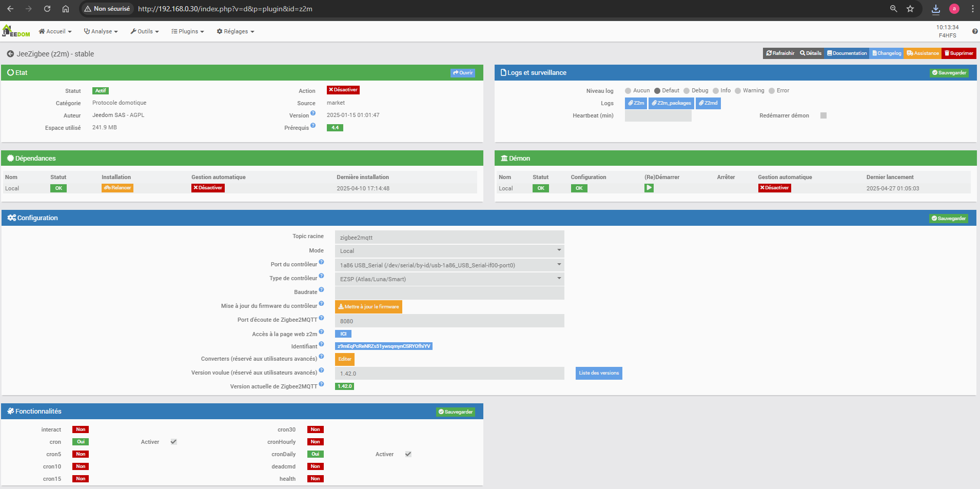Click the Jeedom logo
This screenshot has width=980, height=489.
pyautogui.click(x=16, y=31)
